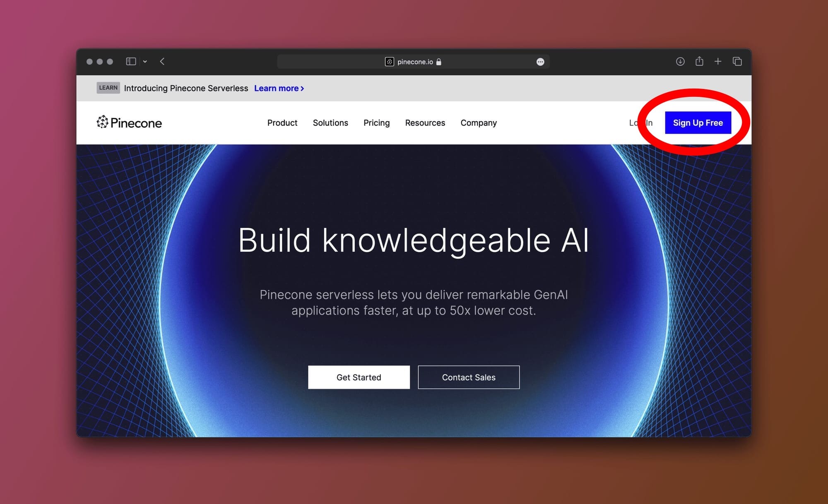This screenshot has height=504, width=828.
Task: Click the browser share icon
Action: pos(699,61)
